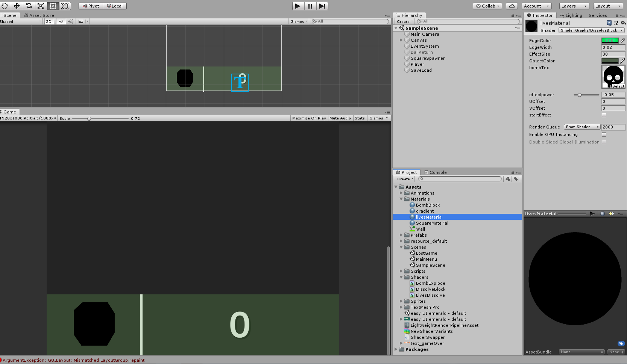This screenshot has height=364, width=627.
Task: Click the EdgeWidth value field
Action: click(x=613, y=47)
